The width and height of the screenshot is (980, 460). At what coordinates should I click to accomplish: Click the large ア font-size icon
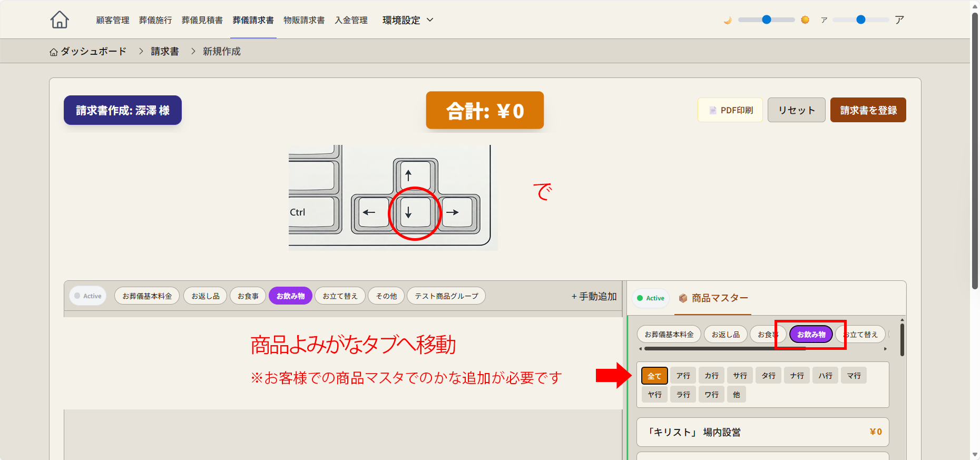899,19
